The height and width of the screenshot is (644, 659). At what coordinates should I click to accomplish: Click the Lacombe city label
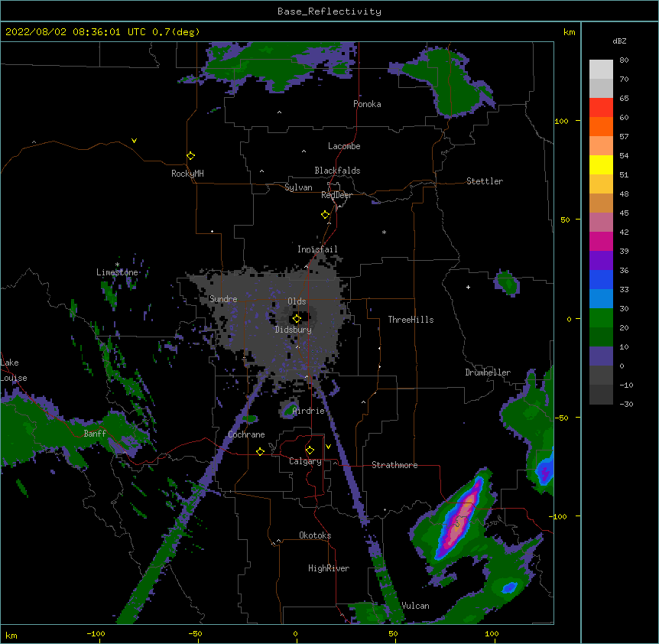pyautogui.click(x=344, y=146)
